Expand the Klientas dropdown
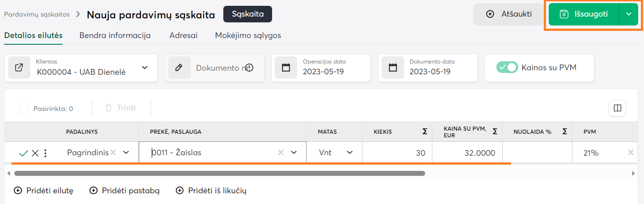Image resolution: width=644 pixels, height=204 pixels. (145, 68)
